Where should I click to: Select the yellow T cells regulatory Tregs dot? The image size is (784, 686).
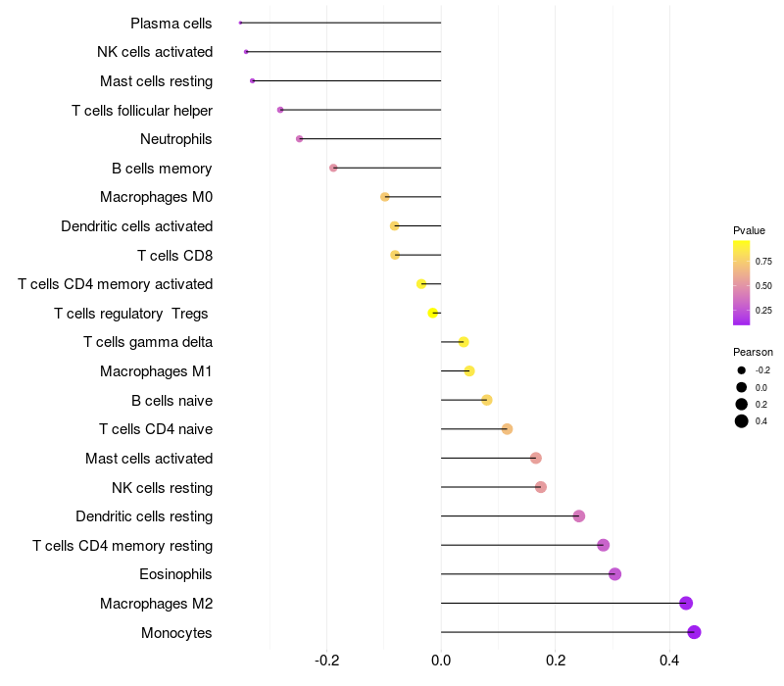pos(432,313)
